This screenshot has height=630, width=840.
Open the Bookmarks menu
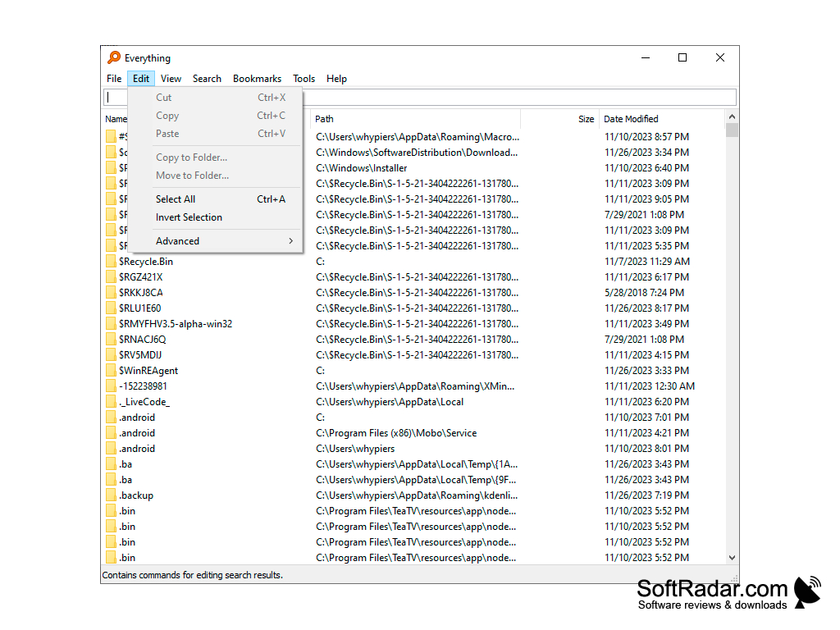[x=257, y=79]
